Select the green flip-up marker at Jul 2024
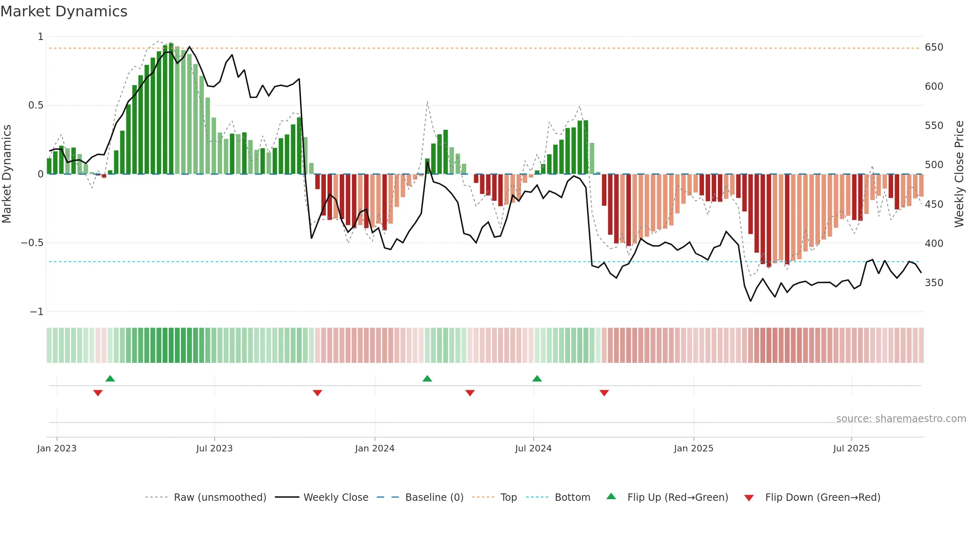 537,378
